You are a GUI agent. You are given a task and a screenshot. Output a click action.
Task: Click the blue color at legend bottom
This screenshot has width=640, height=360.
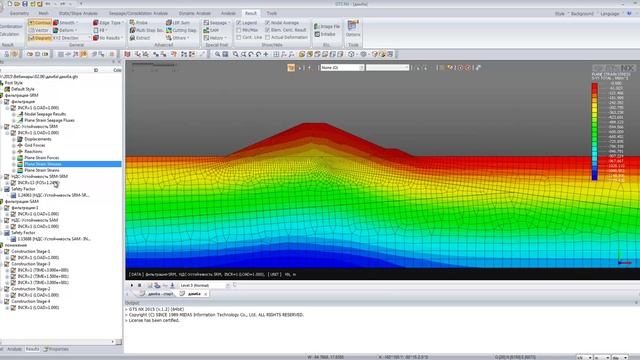[595, 178]
